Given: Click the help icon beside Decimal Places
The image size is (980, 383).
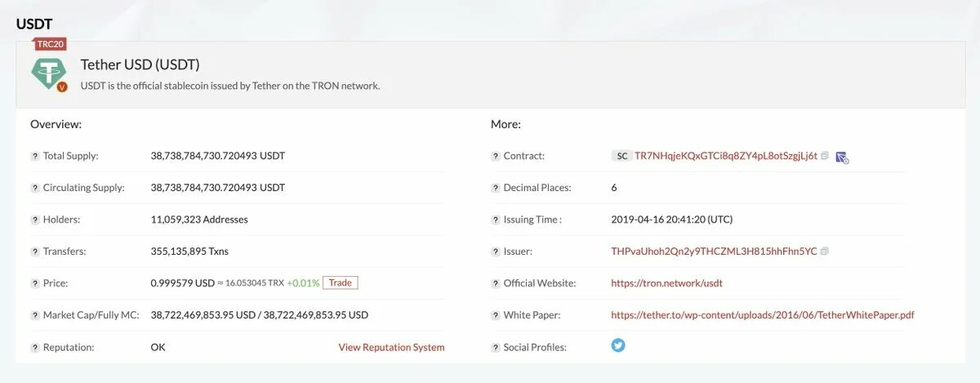Looking at the screenshot, I should coord(496,188).
